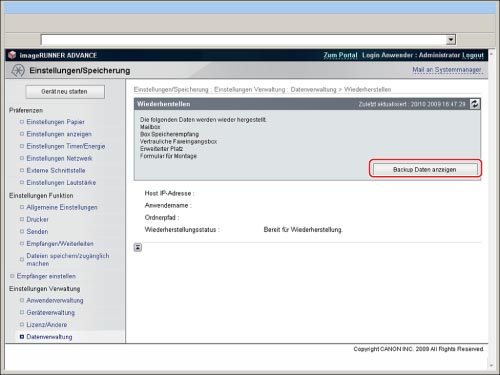Viewport: 500px width, 375px height.
Task: Click the Einstellungen/Speicherung gear icon
Action: tap(18, 70)
